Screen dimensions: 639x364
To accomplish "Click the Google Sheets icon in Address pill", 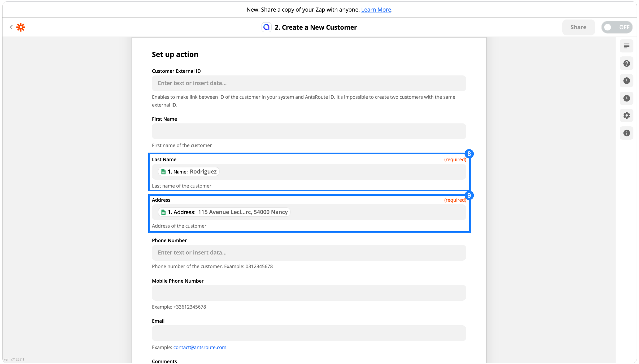I will pyautogui.click(x=163, y=212).
